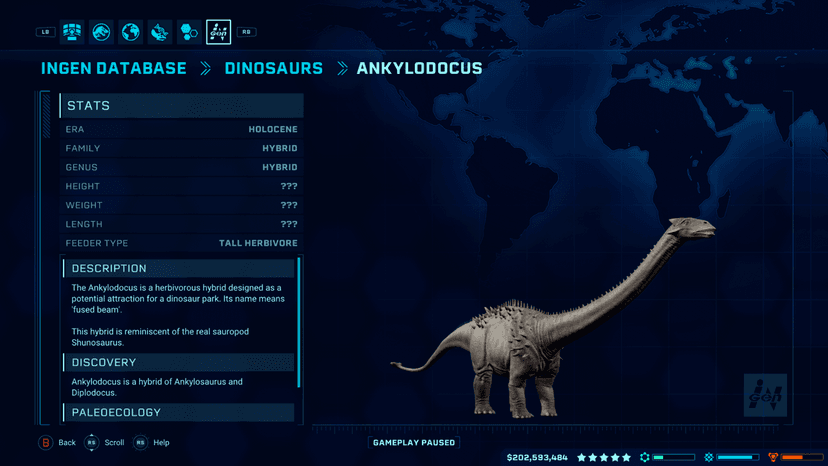Expand the PALEOECOLOGY section header

[178, 413]
